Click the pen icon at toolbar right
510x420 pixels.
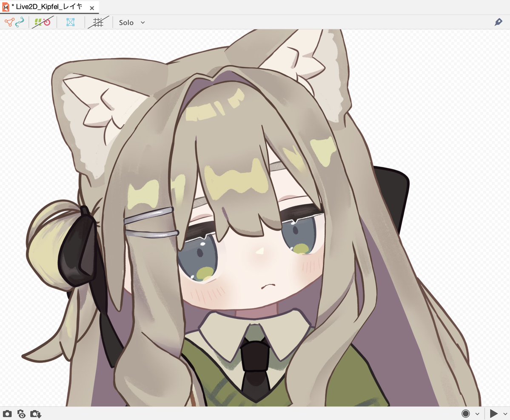click(x=498, y=22)
